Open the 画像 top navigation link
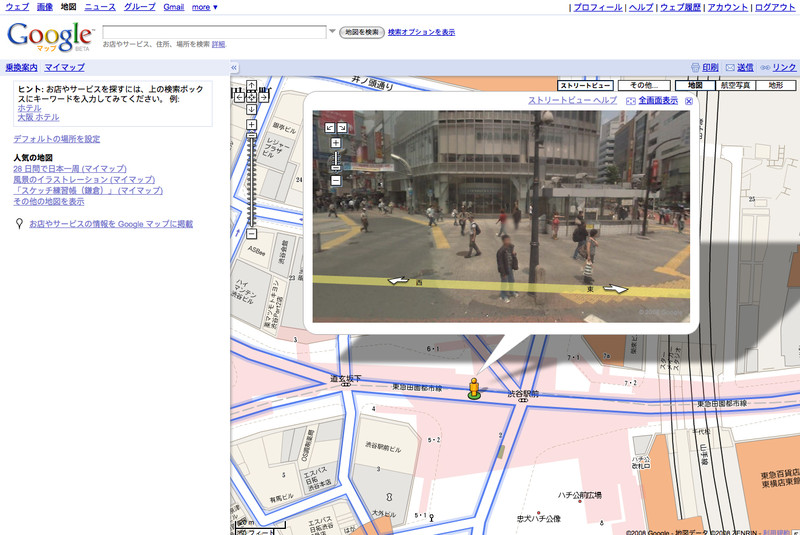The width and height of the screenshot is (800, 535). [45, 7]
